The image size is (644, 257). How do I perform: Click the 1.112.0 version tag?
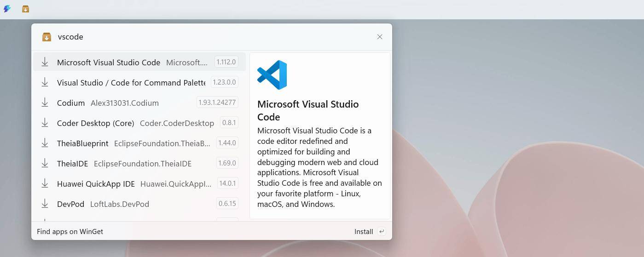[226, 62]
